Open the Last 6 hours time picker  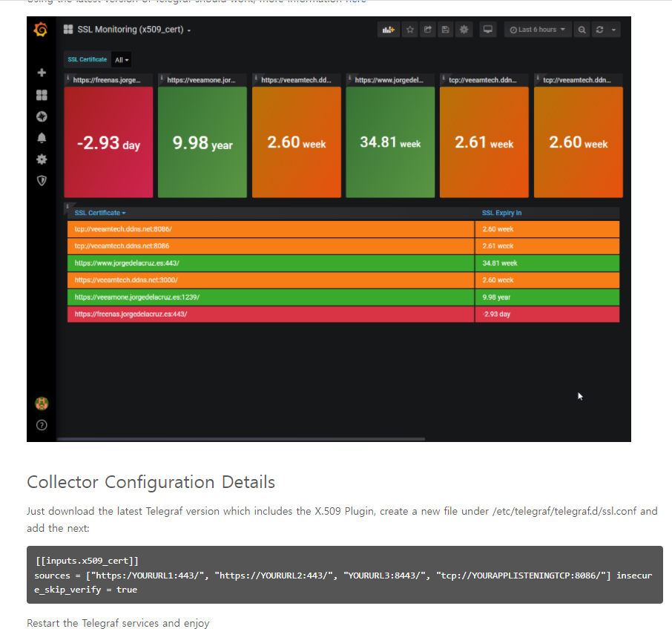point(538,30)
